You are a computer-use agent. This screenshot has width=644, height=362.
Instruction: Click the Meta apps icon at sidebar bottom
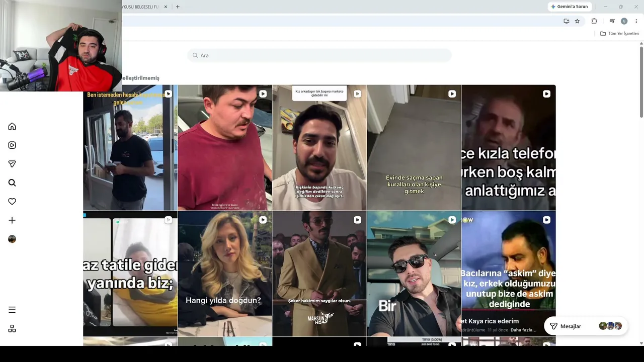click(12, 329)
